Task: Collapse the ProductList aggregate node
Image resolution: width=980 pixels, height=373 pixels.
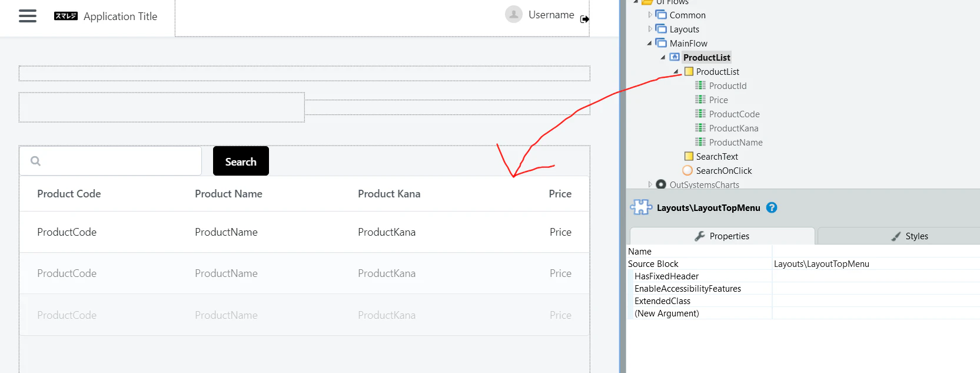Action: pyautogui.click(x=676, y=71)
